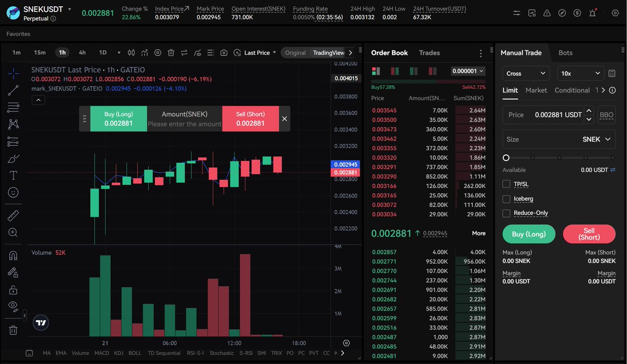Select the 1m timeframe

click(x=17, y=53)
